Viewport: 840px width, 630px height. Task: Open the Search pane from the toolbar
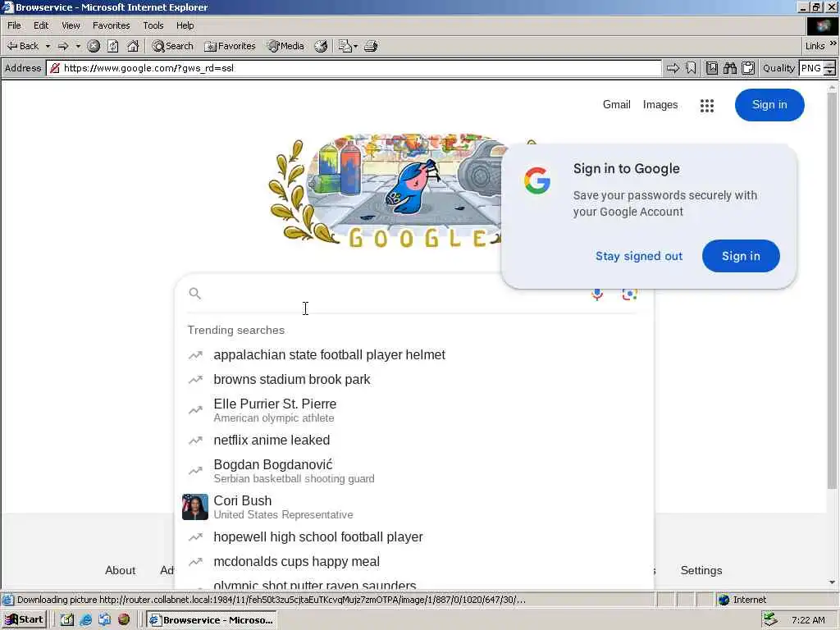point(172,46)
